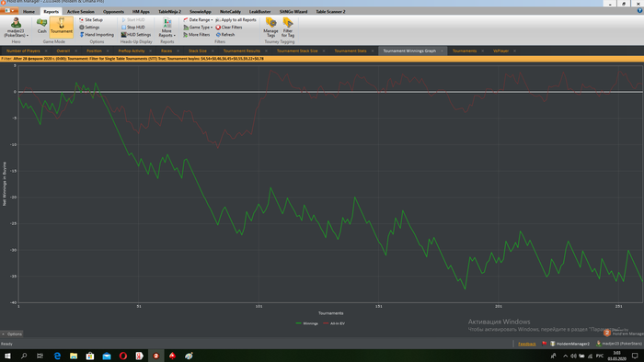Viewport: 644px width, 362px height.
Task: Toggle the All-In EV legend entry
Action: (x=334, y=323)
